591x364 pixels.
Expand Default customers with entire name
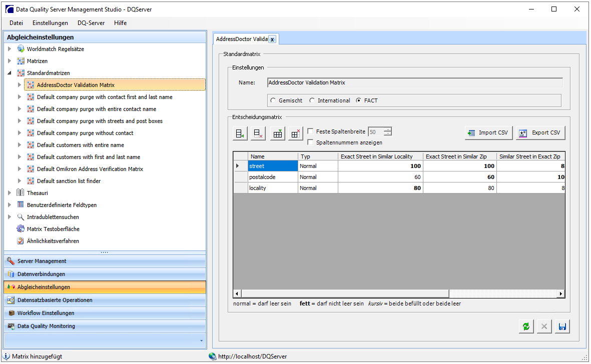(20, 145)
